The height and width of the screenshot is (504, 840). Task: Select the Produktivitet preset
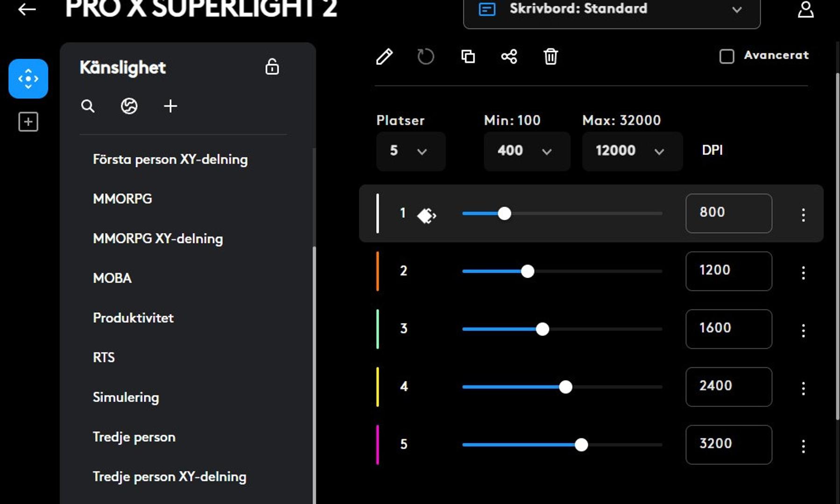click(x=133, y=318)
